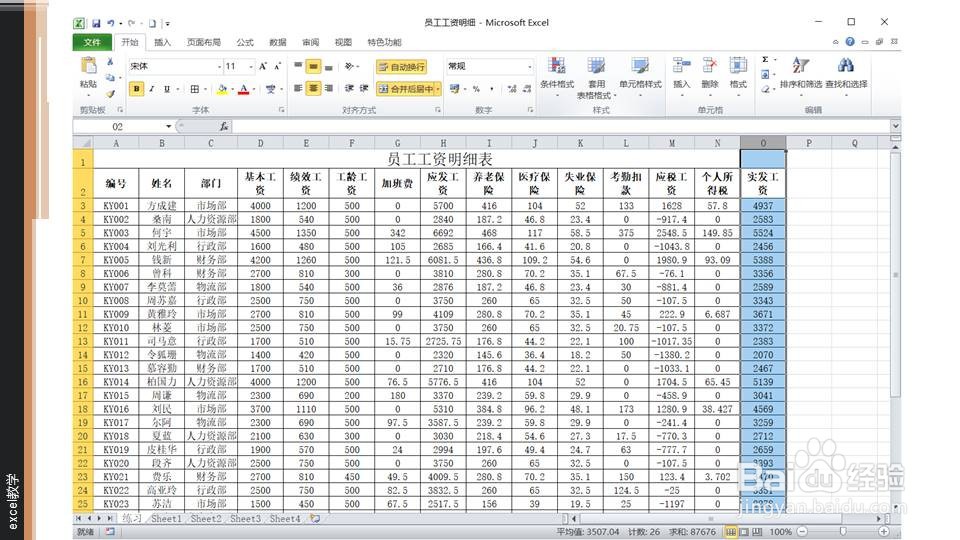Open the Name Box dropdown arrow

(168, 126)
